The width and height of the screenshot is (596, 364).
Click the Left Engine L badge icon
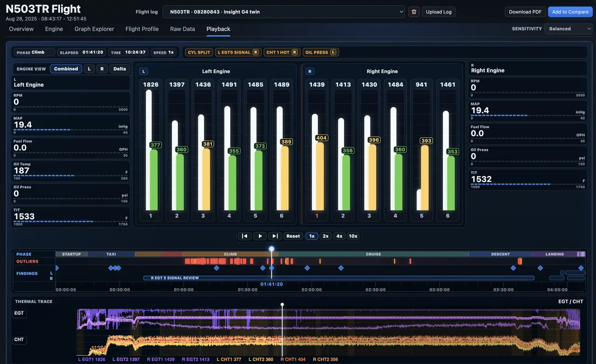coord(144,71)
